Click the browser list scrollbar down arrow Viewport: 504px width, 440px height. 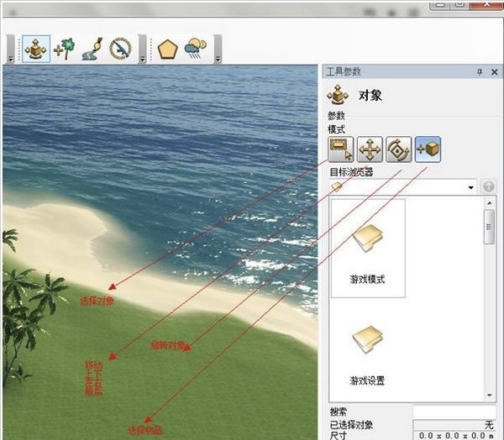coord(489,395)
